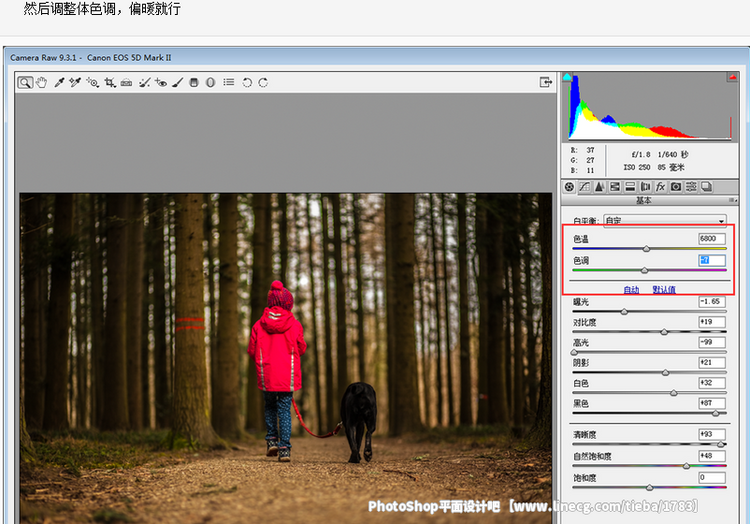The width and height of the screenshot is (750, 524).
Task: Click the 'Camera Raw 9.3.1' title text
Action: coord(43,57)
